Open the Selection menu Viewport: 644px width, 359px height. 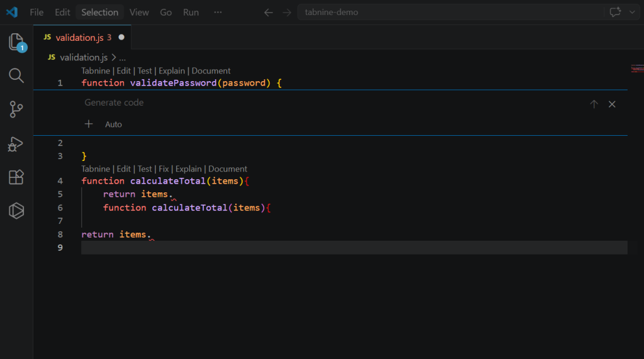click(100, 13)
